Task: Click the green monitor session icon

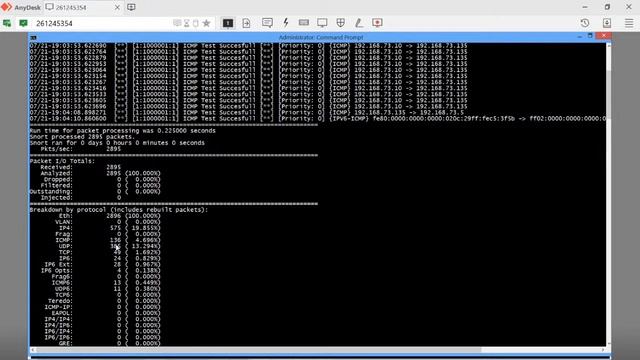Action: (x=23, y=23)
